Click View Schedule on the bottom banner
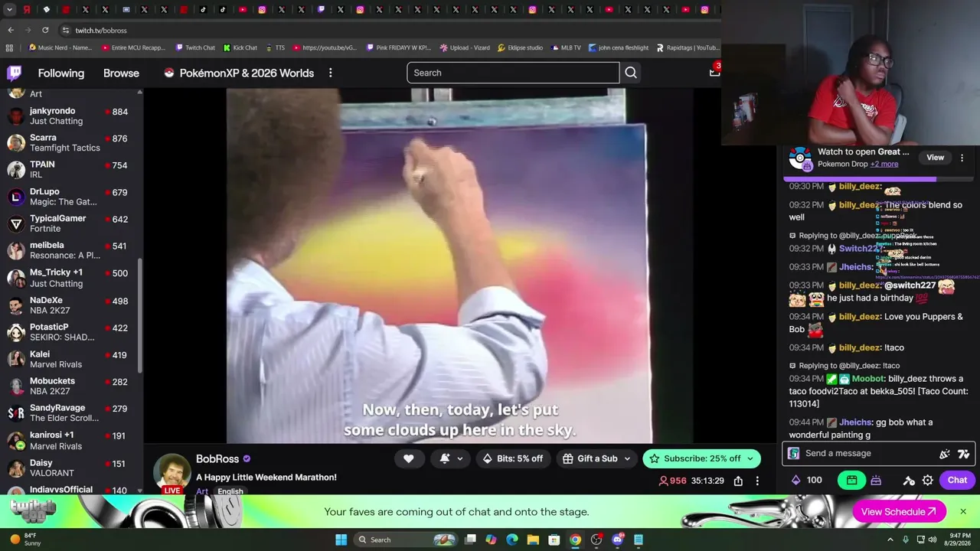Screen dimensions: 980x551 point(899,512)
